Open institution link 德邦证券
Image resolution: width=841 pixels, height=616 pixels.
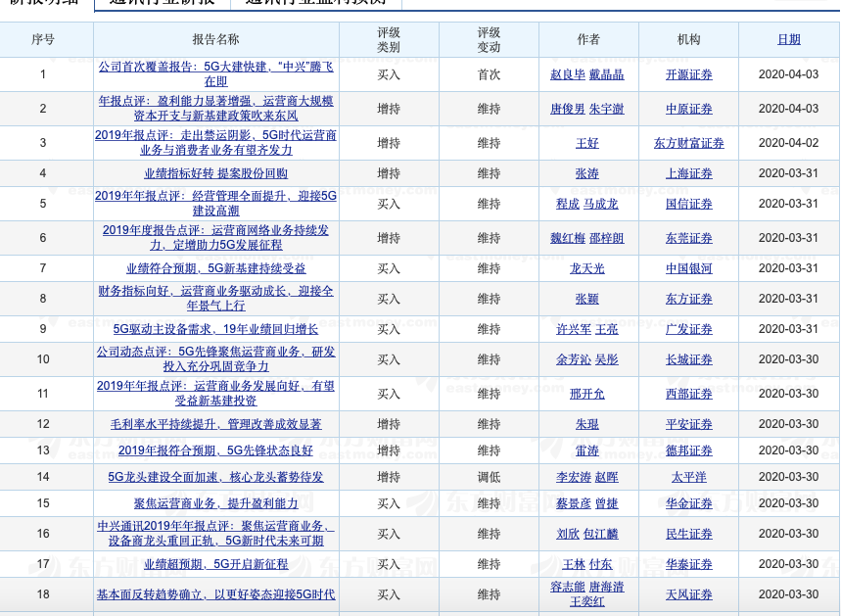[x=688, y=450]
